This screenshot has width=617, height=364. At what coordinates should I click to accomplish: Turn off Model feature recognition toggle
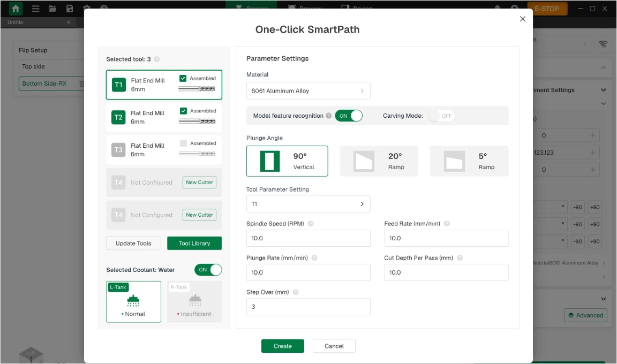[348, 116]
